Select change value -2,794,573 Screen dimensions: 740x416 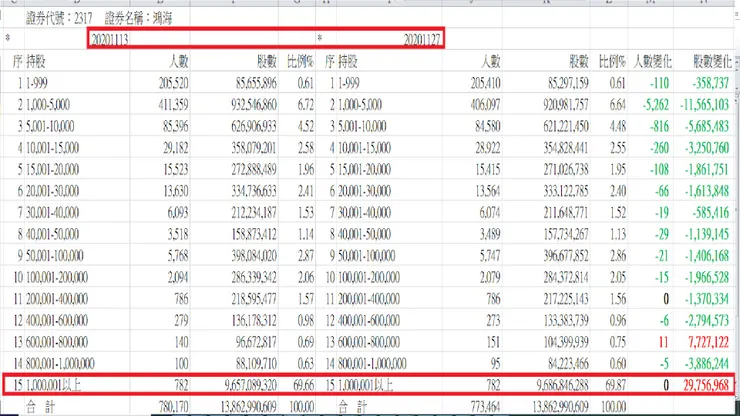click(x=707, y=321)
